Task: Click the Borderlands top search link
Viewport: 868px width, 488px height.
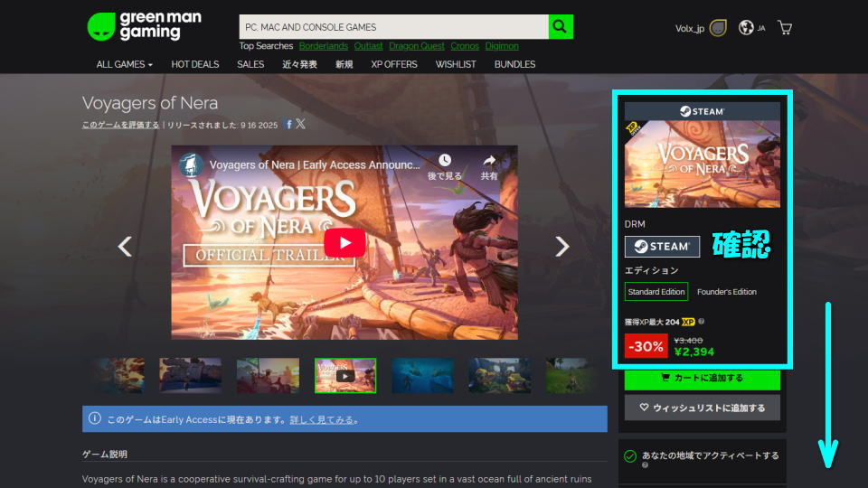Action: 324,46
